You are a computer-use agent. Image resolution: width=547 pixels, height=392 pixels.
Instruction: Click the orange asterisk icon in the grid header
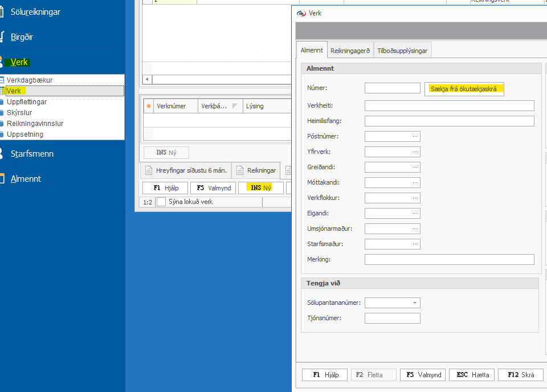click(x=149, y=106)
